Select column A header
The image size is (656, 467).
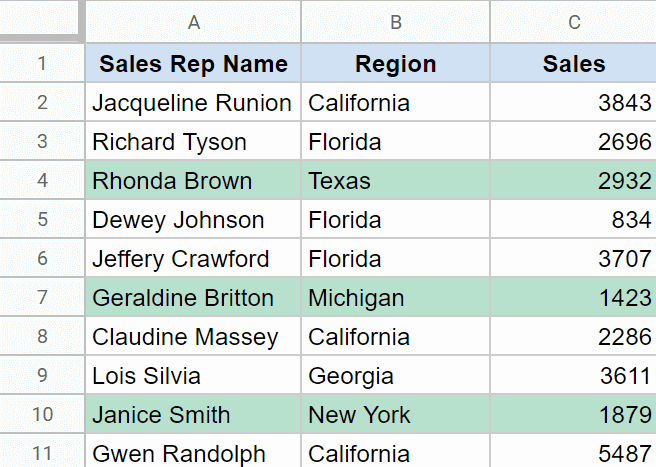coord(193,22)
